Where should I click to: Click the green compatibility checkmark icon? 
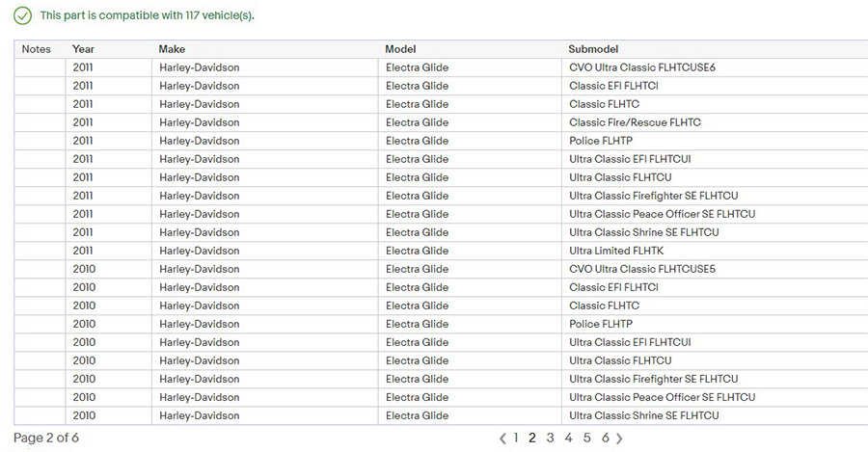click(x=23, y=15)
